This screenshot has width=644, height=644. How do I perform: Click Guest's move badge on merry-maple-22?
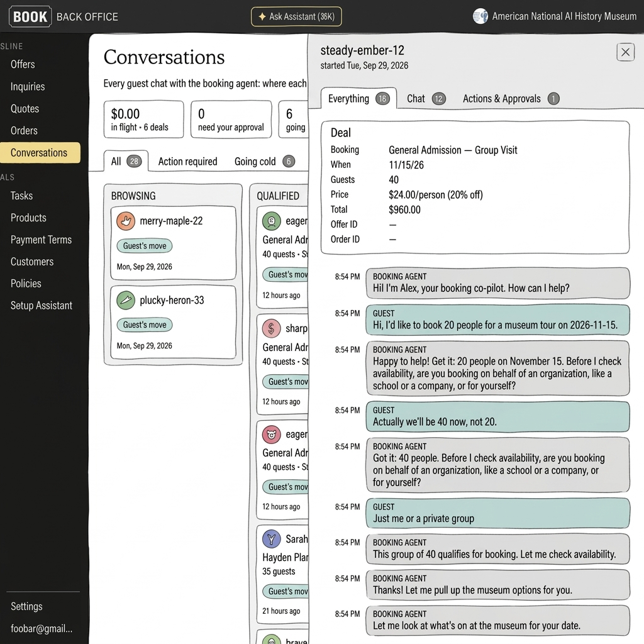tap(145, 246)
